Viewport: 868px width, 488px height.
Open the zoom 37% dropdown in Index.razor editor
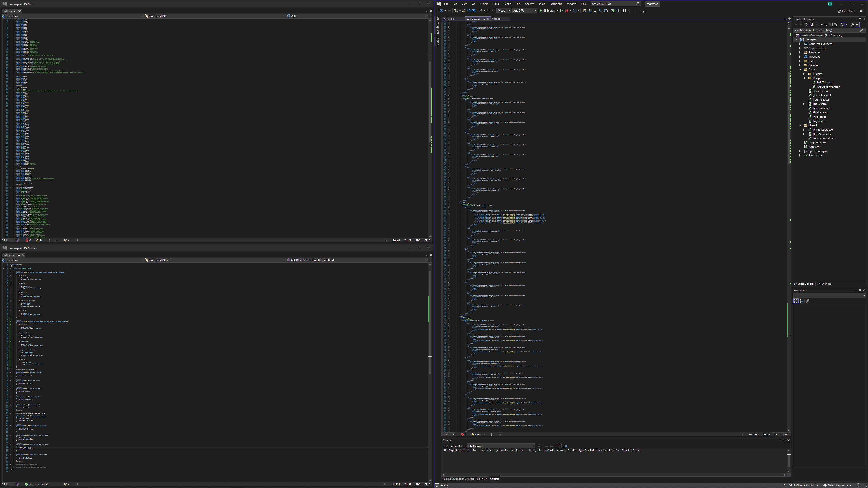pyautogui.click(x=448, y=434)
